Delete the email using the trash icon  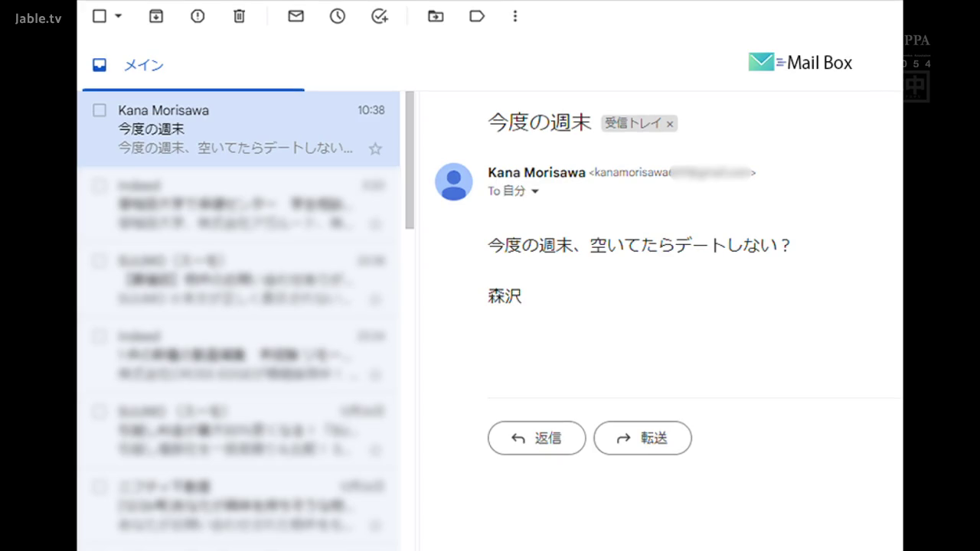239,16
